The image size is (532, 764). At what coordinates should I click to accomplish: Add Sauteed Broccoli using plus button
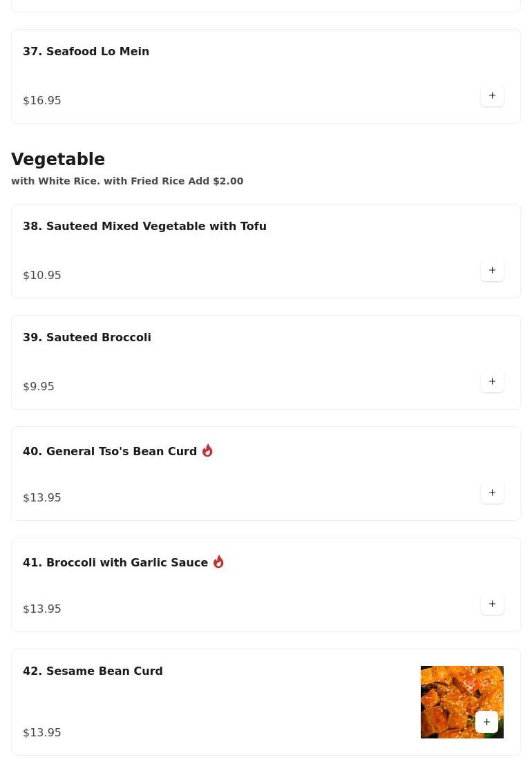tap(492, 381)
